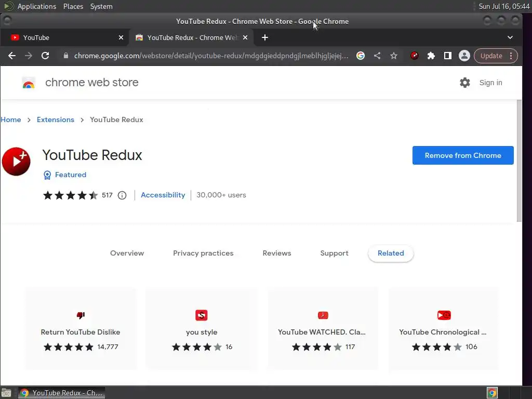Click the YouTube Chronological red icon
This screenshot has height=399, width=532.
(x=444, y=315)
